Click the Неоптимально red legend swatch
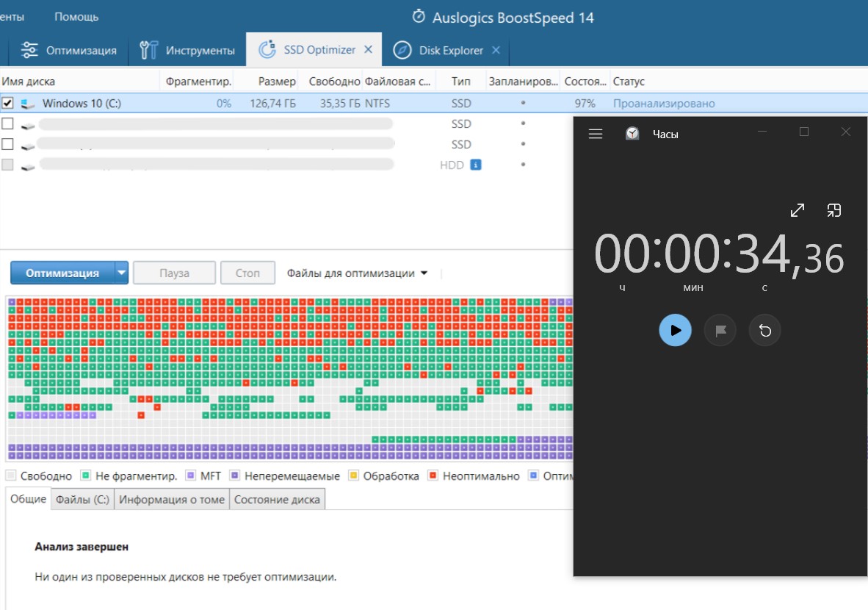The width and height of the screenshot is (868, 610). coord(433,476)
